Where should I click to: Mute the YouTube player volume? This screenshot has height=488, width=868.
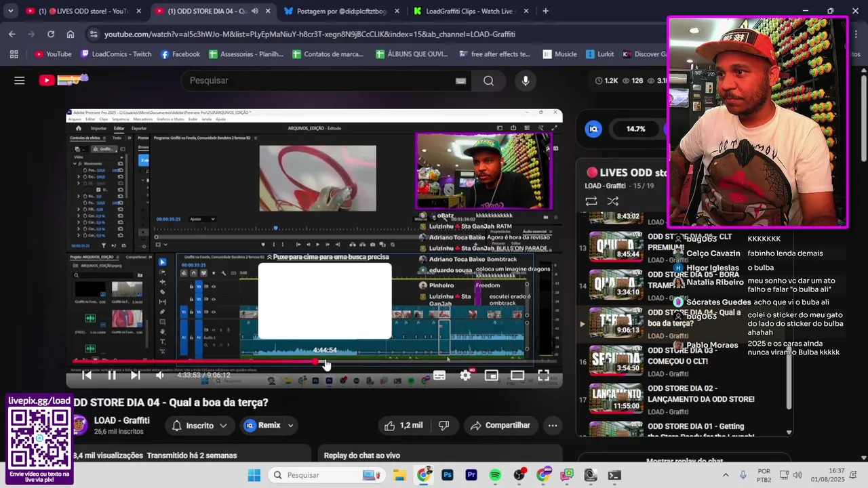pyautogui.click(x=159, y=375)
